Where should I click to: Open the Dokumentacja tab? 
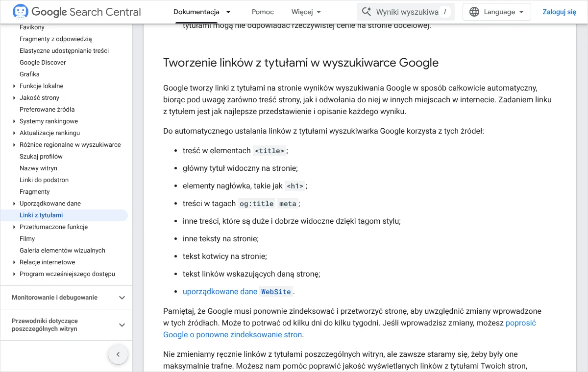pyautogui.click(x=196, y=12)
